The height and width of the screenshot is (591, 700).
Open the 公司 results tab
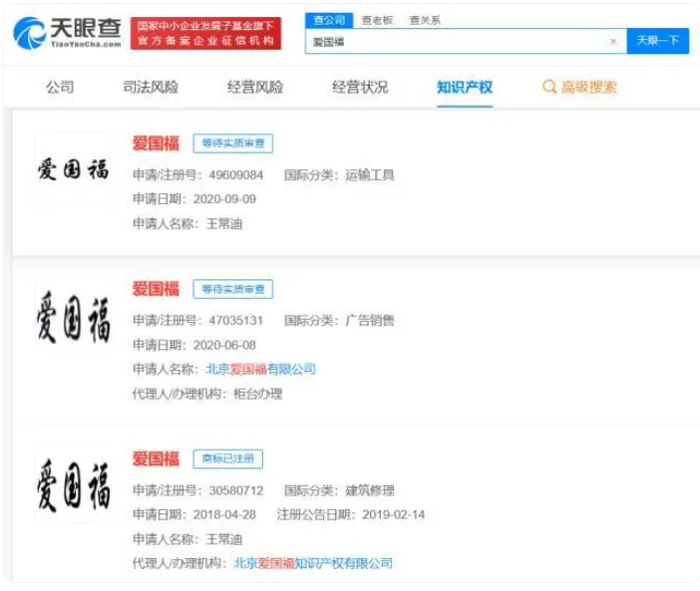[60, 87]
